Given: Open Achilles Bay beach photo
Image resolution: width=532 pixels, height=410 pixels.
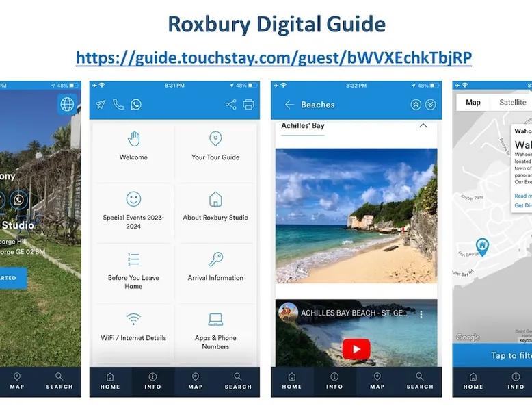Looking at the screenshot, I should pyautogui.click(x=356, y=216).
